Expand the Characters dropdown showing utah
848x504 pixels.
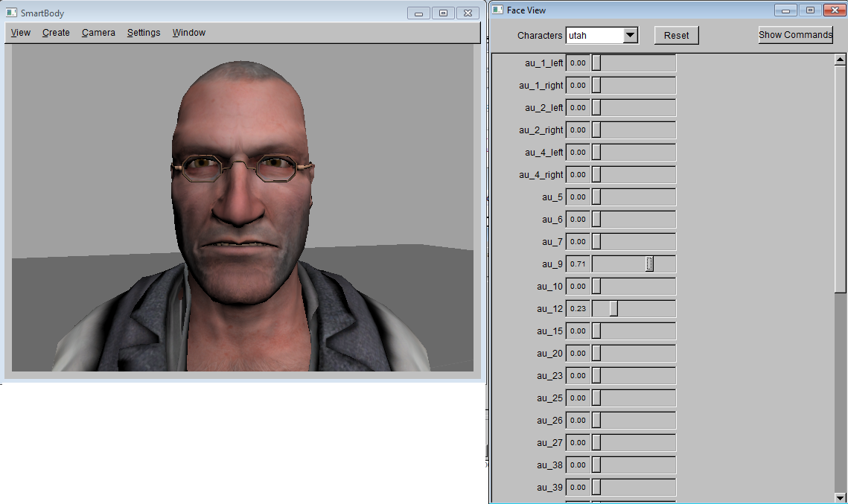pyautogui.click(x=630, y=35)
